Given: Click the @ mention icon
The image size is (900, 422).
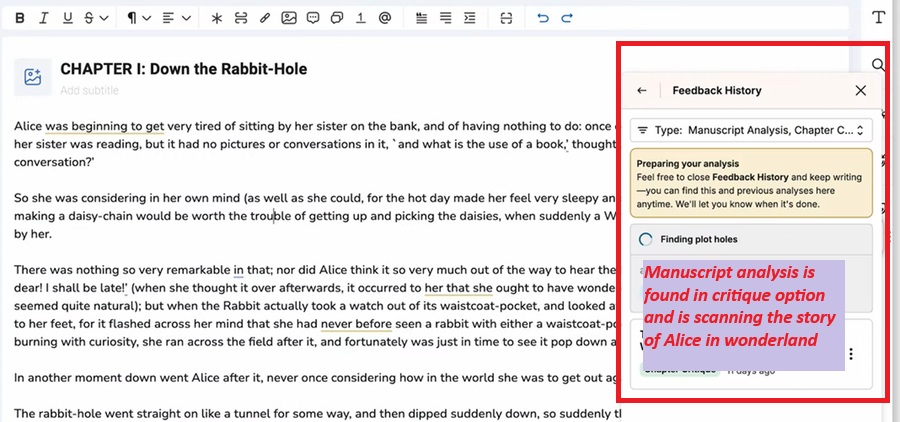Looking at the screenshot, I should point(385,18).
